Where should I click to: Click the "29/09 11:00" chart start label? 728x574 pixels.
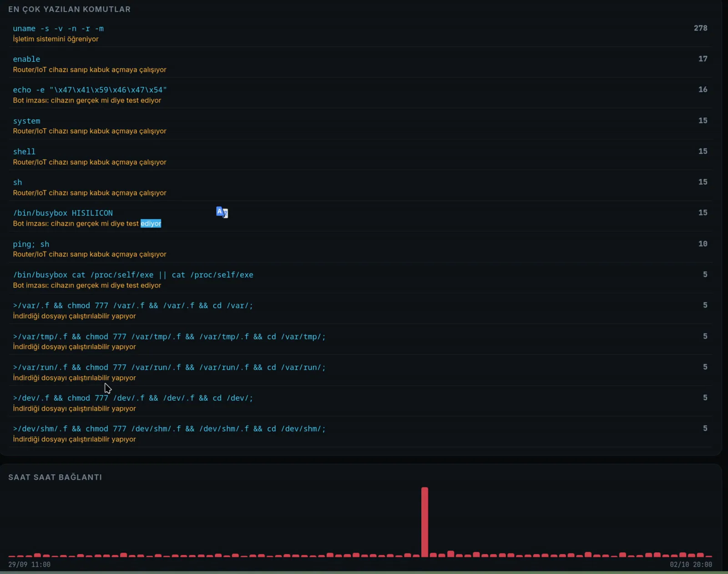(x=29, y=564)
